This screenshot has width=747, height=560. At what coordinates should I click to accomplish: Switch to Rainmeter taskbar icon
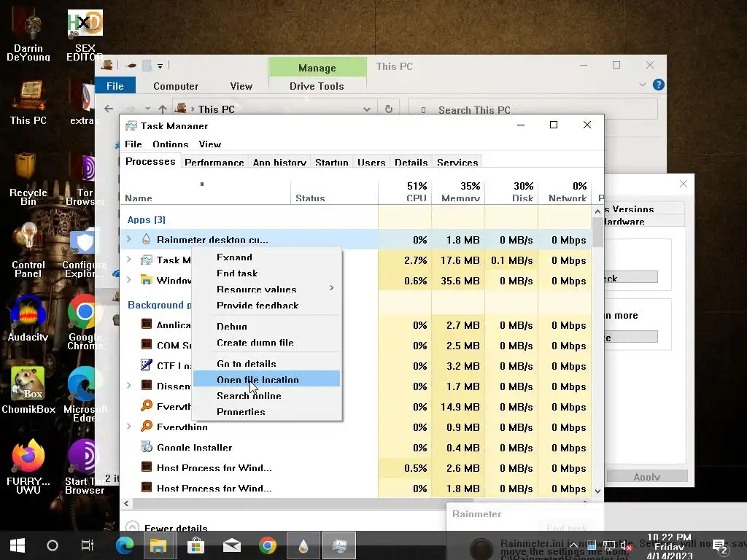(303, 545)
